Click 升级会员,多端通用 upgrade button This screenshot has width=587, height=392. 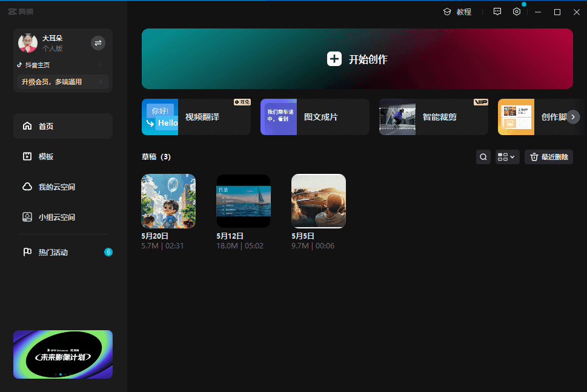coord(62,82)
